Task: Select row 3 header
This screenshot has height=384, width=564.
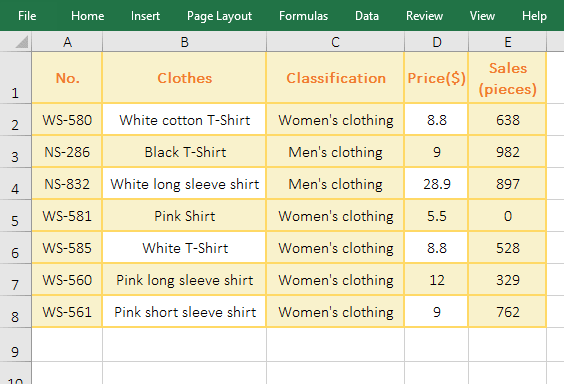Action: (15, 152)
